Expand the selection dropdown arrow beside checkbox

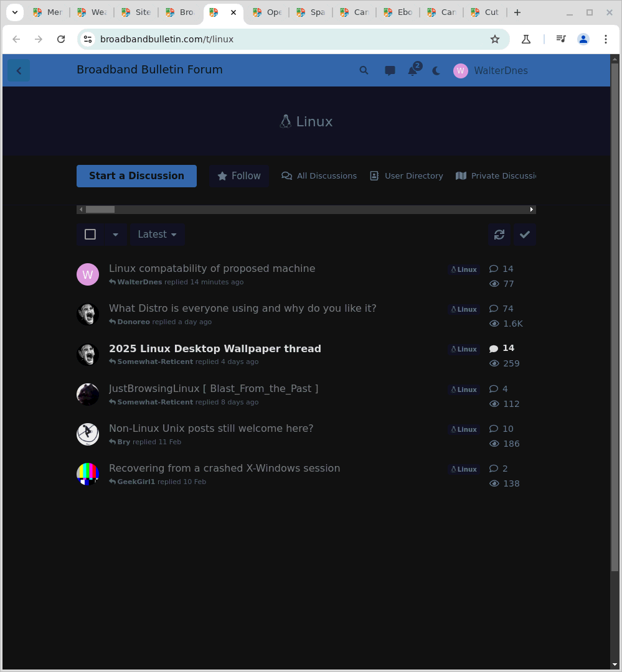pos(115,235)
